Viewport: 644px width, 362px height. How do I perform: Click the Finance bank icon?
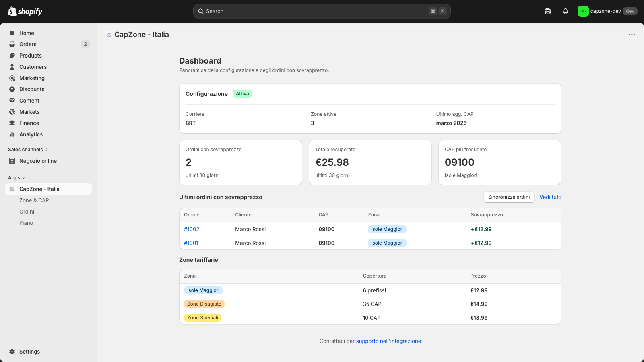pyautogui.click(x=12, y=123)
